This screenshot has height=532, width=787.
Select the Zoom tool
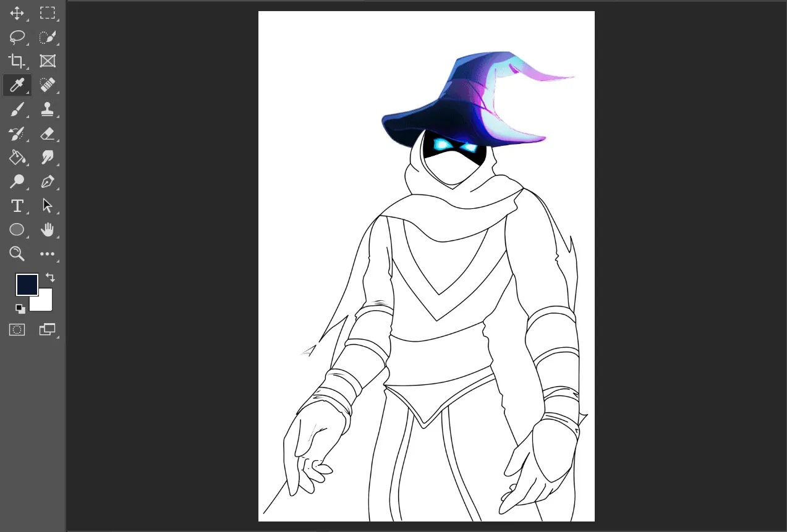pos(17,253)
